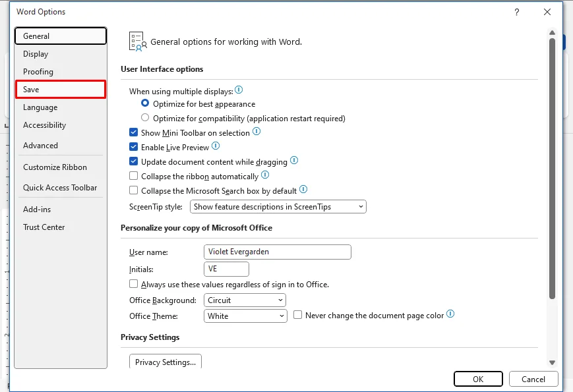The width and height of the screenshot is (573, 392).
Task: Click the help question mark icon
Action: coord(517,12)
